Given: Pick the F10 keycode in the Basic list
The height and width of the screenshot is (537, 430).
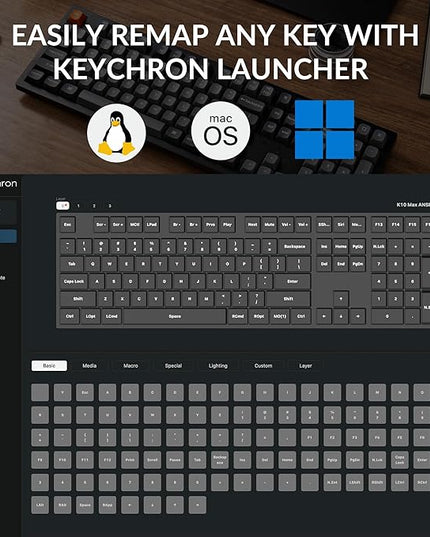Looking at the screenshot, I should [62, 460].
